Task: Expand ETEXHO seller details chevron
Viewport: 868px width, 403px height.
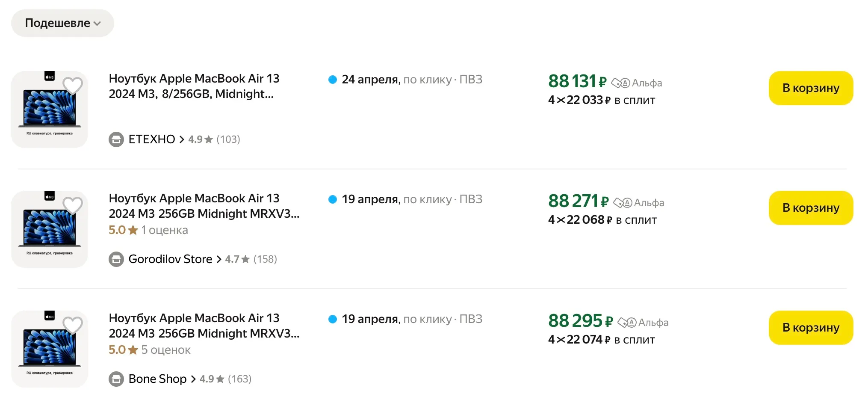Action: 182,139
